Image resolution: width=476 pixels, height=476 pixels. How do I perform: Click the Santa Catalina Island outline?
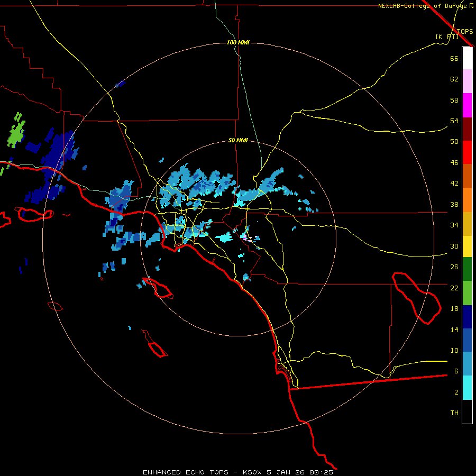(158, 288)
